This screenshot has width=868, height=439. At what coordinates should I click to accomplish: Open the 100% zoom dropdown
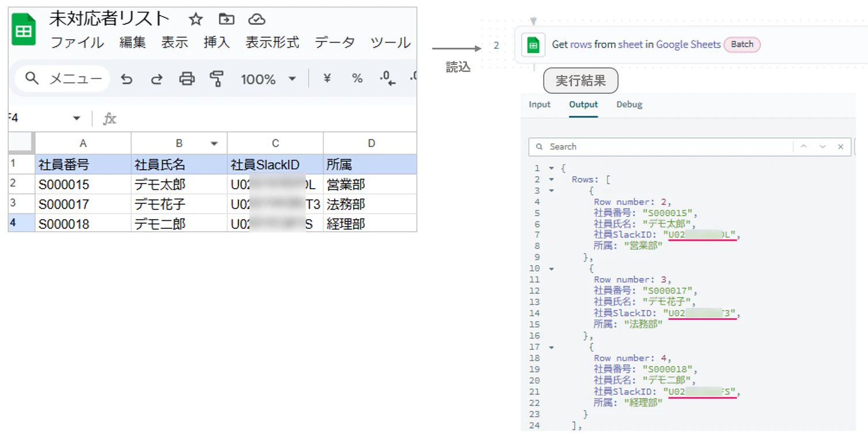click(268, 79)
